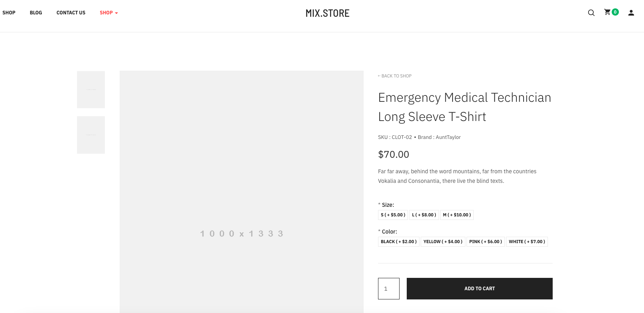Choose the YELLOW color option
The width and height of the screenshot is (644, 313).
[x=443, y=242]
